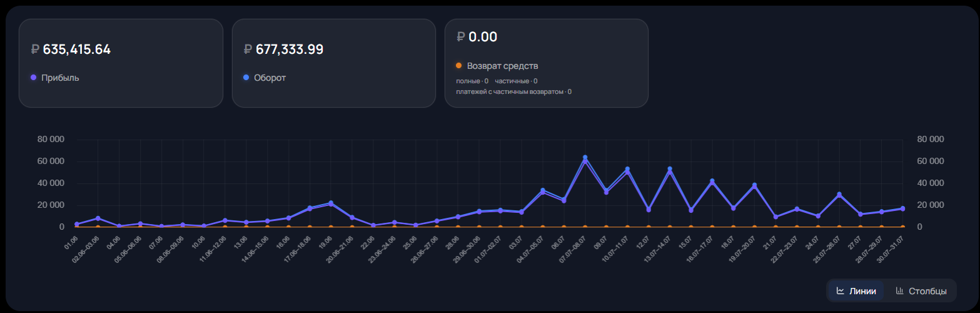Click the 05.06–06.06 x-axis date label
The image size is (980, 313).
[129, 250]
